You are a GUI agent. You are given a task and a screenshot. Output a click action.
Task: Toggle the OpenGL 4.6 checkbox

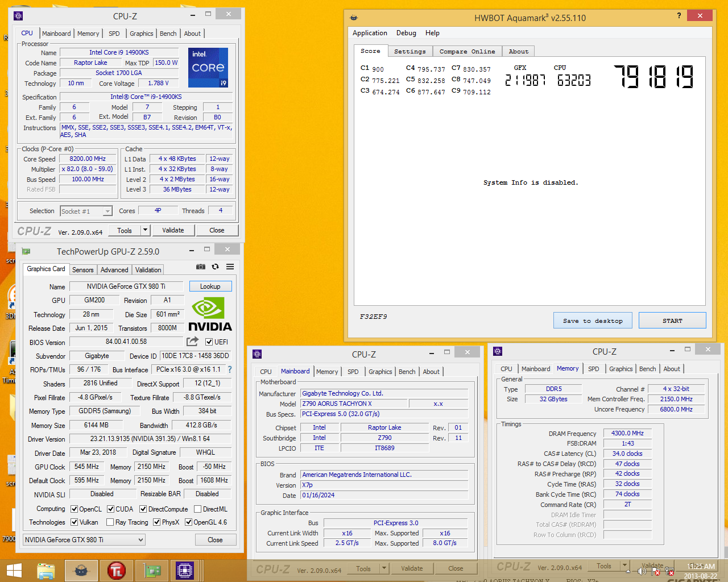tap(188, 522)
